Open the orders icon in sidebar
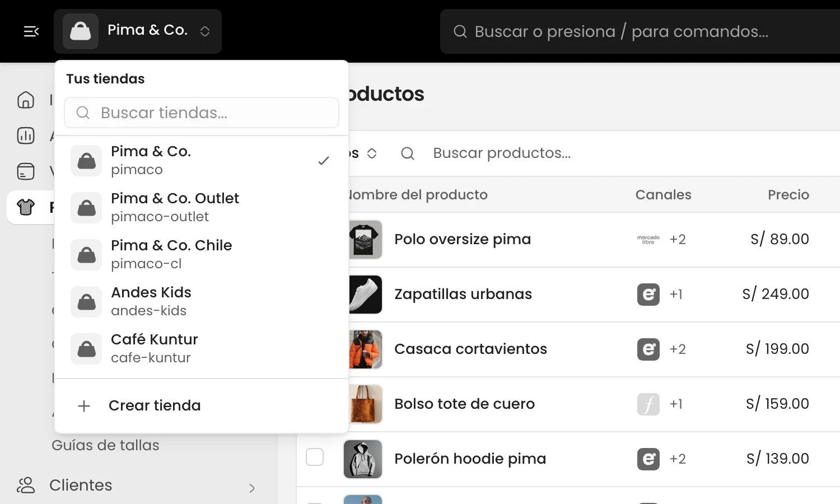Viewport: 840px width, 504px height. coord(26,171)
